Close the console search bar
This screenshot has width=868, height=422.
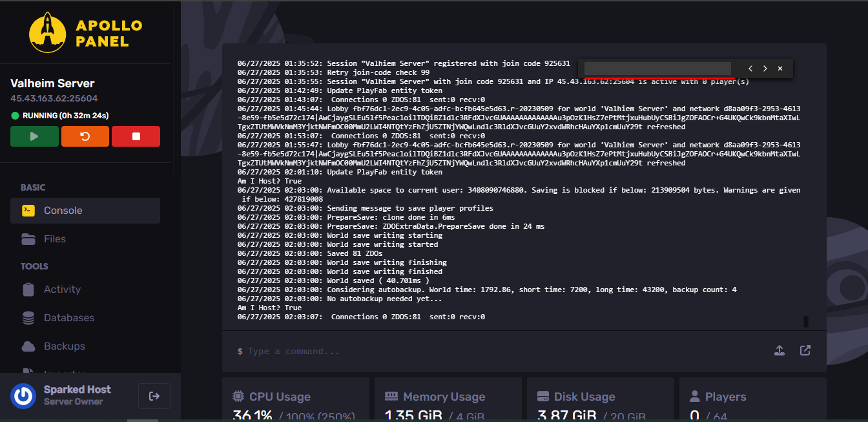pyautogui.click(x=780, y=69)
